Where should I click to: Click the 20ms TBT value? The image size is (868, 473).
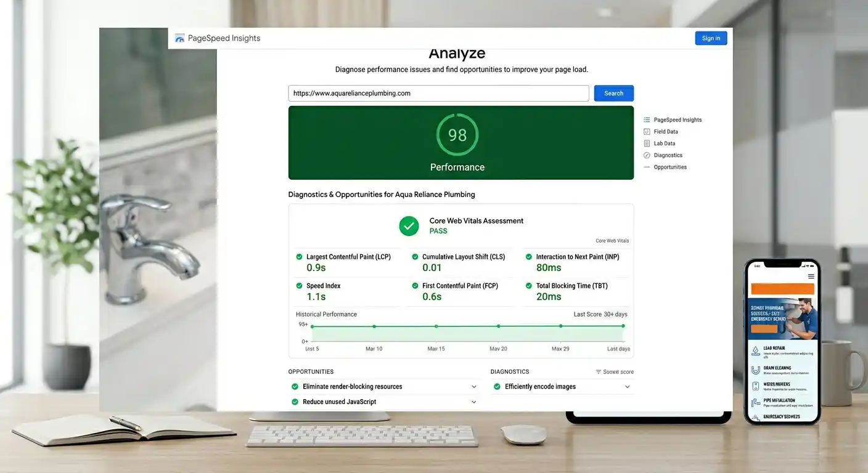pos(549,297)
